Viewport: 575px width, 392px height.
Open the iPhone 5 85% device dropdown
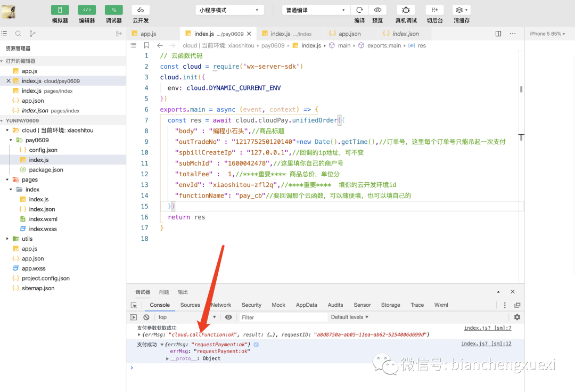coord(547,34)
